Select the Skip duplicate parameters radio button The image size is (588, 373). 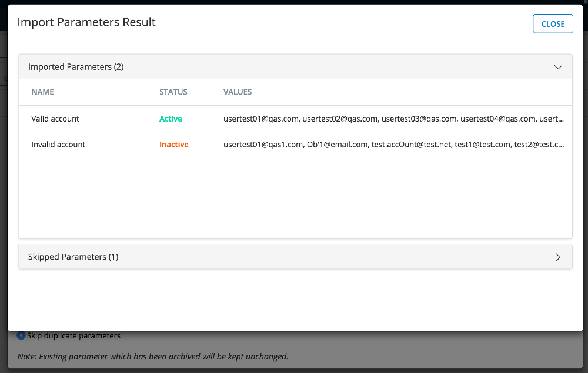pyautogui.click(x=21, y=336)
